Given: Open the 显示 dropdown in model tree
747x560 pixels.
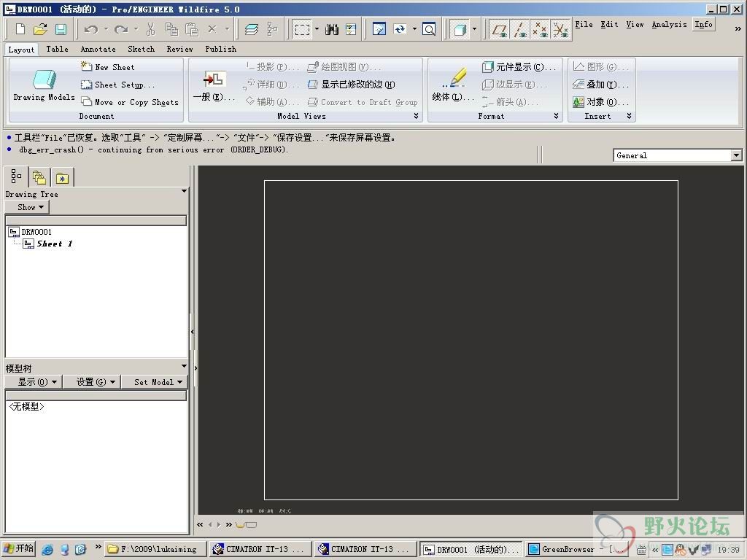Looking at the screenshot, I should click(x=33, y=382).
